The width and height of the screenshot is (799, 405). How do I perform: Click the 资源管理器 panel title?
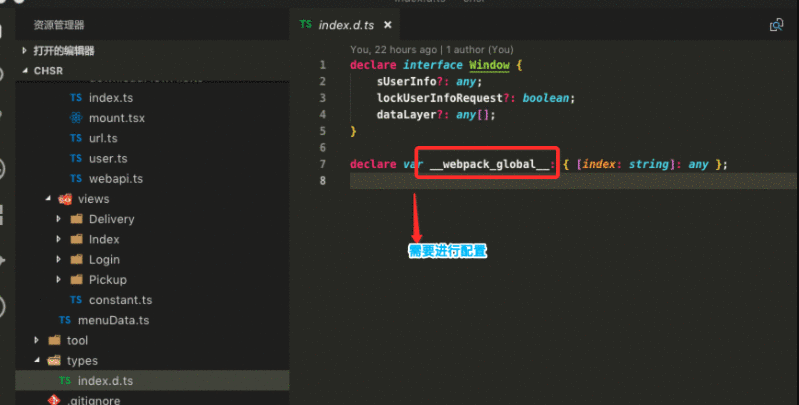[x=59, y=24]
